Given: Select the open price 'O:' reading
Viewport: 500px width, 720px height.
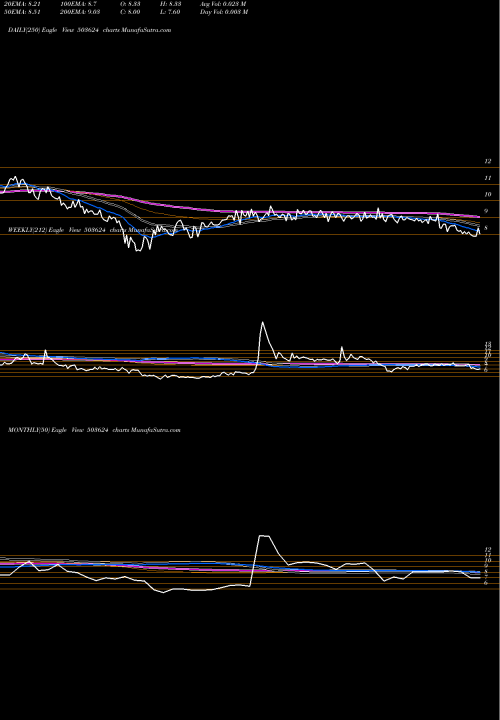Looking at the screenshot, I should click(x=131, y=4).
